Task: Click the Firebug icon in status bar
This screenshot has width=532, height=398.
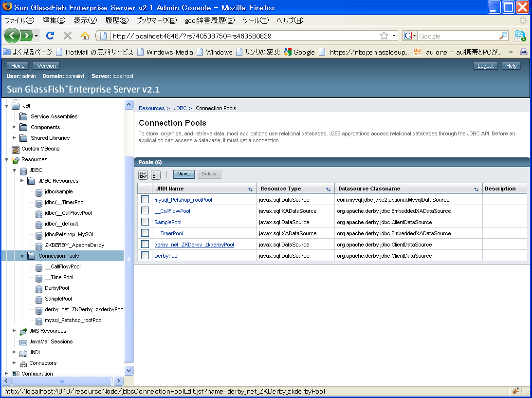Action: click(x=516, y=391)
